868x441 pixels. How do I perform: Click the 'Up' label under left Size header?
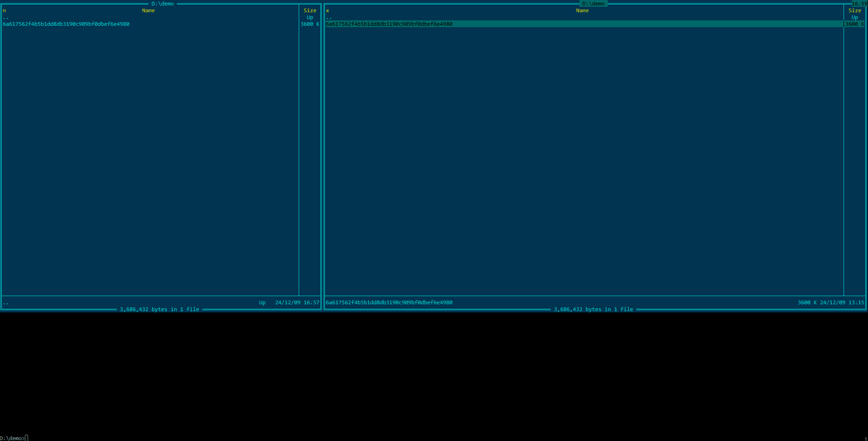click(x=310, y=17)
